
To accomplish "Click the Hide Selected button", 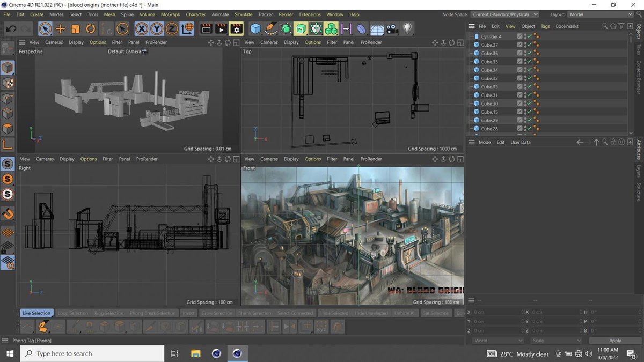I will pos(335,313).
